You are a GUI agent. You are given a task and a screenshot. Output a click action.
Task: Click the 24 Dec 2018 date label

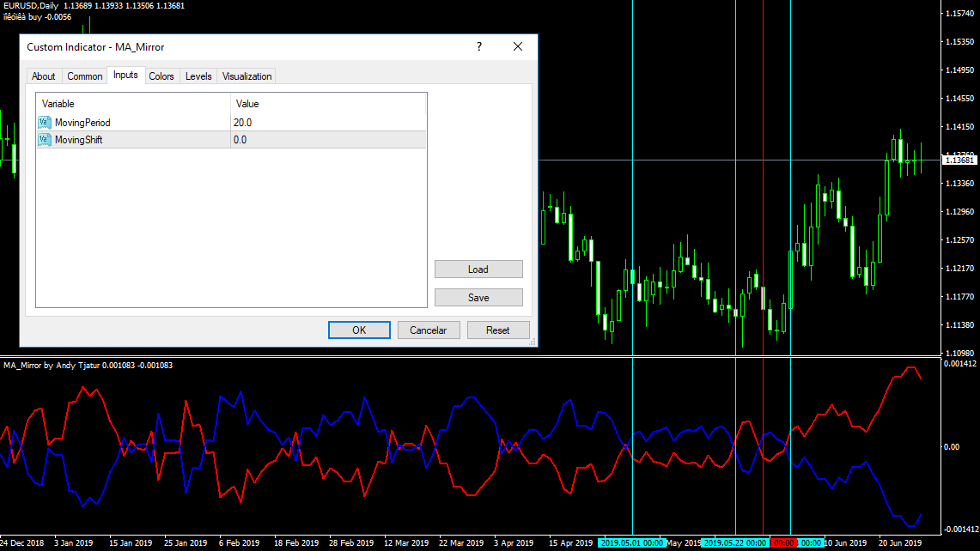point(22,543)
